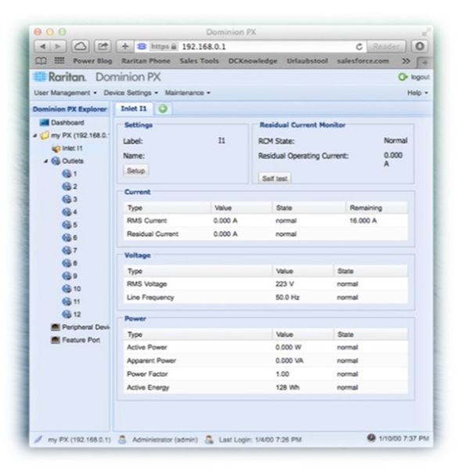Select Dashboard in the explorer tree

67,122
